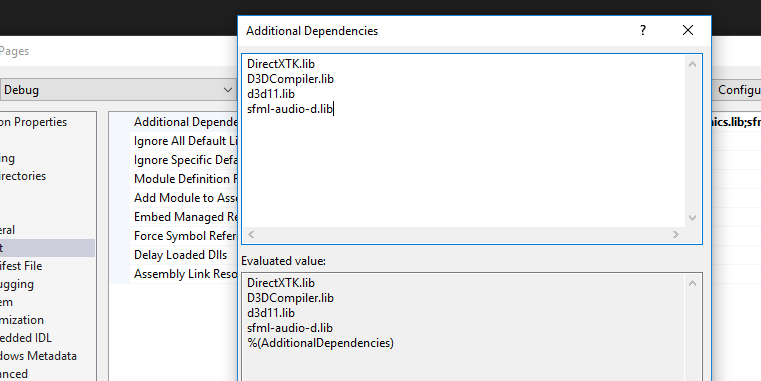Click d3d11.lib line in the edit box

(x=271, y=94)
